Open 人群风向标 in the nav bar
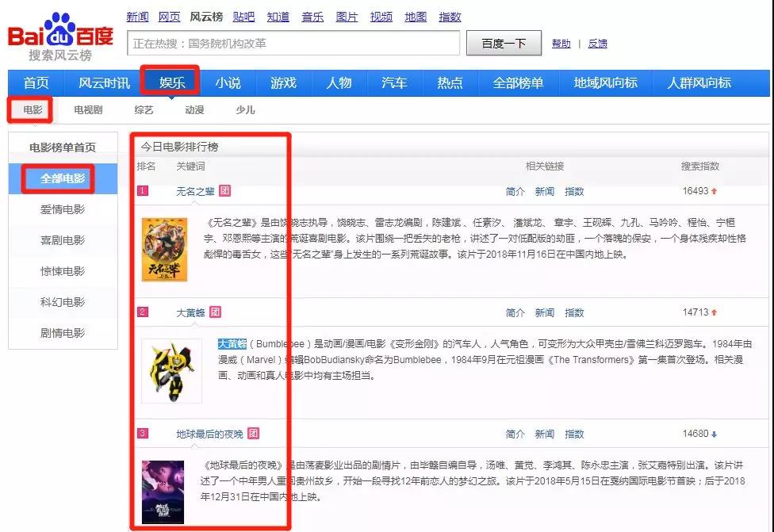The width and height of the screenshot is (774, 532). [699, 82]
